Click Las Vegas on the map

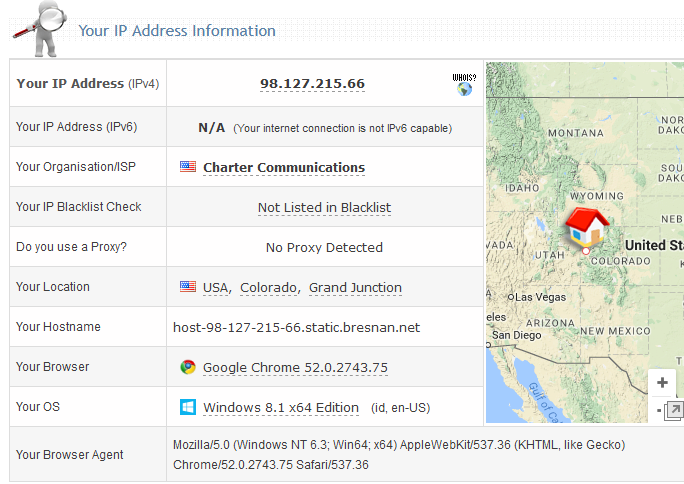540,297
